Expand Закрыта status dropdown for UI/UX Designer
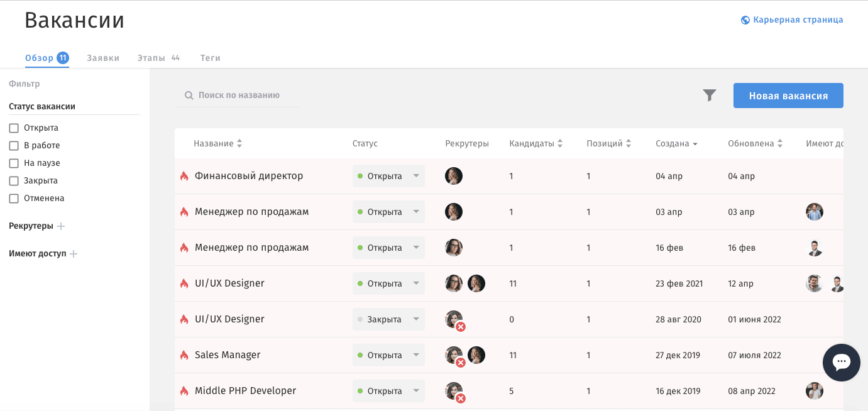Image resolution: width=868 pixels, height=411 pixels. pos(388,319)
